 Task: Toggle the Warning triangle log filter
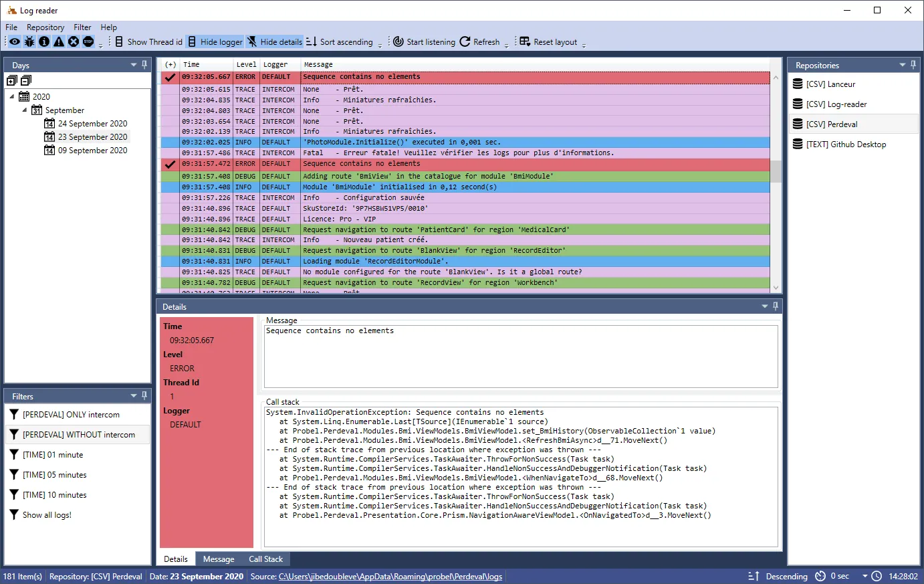click(x=59, y=41)
